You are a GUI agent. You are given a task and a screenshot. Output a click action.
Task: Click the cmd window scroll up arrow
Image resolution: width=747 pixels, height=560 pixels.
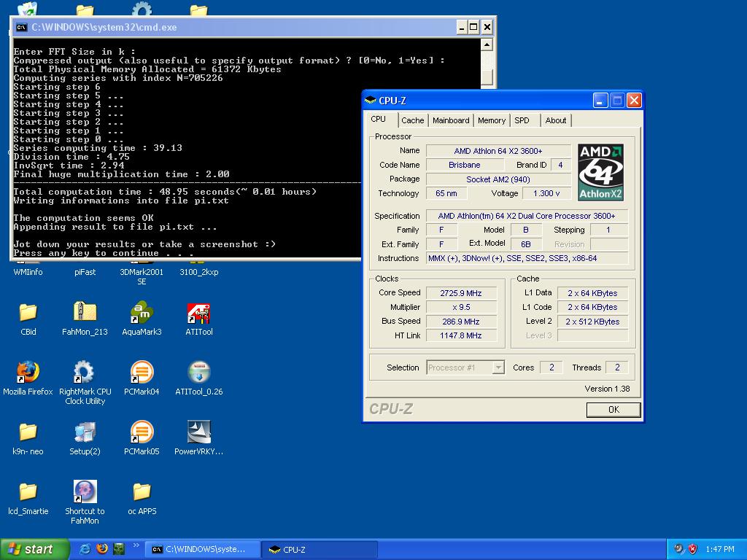(x=487, y=44)
